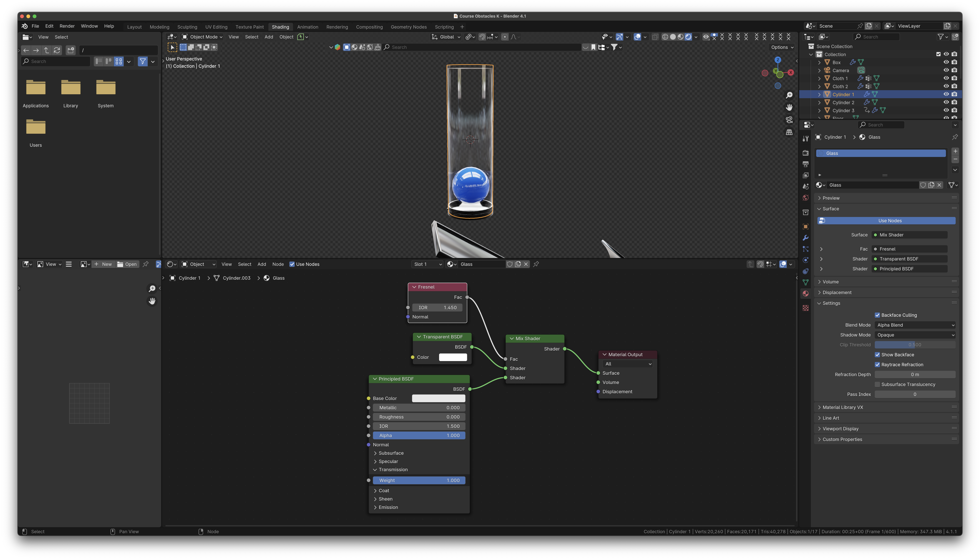Click the Blender logo menu icon
Viewport: 980px width, 559px height.
click(x=24, y=26)
